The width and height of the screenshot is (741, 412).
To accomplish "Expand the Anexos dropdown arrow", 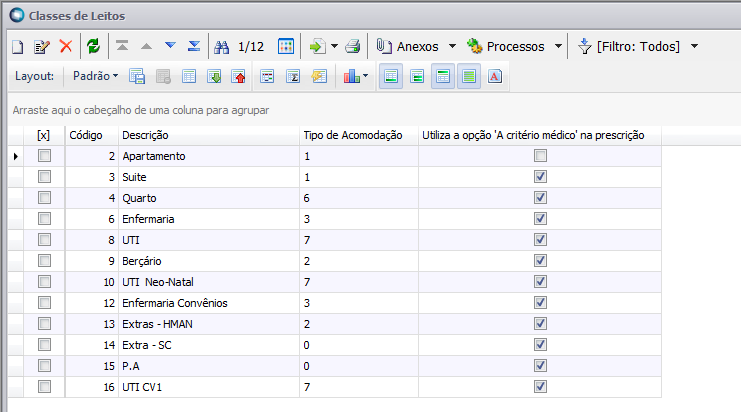I will click(452, 46).
